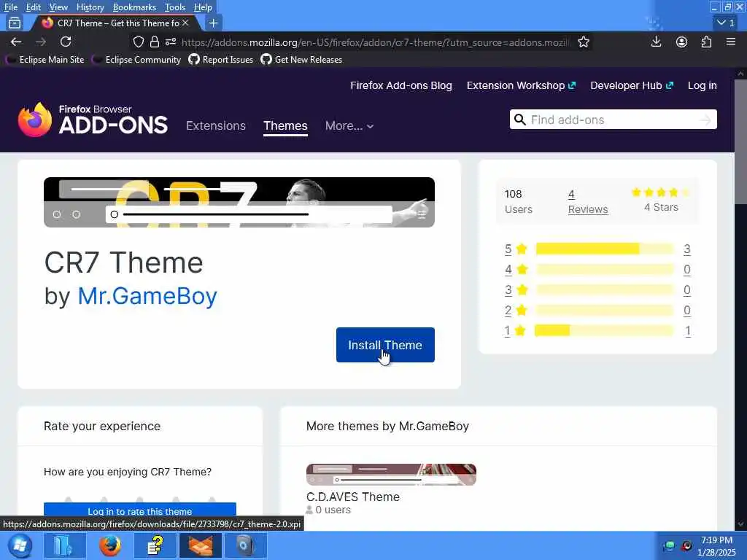Open the Firefox account icon

(682, 42)
